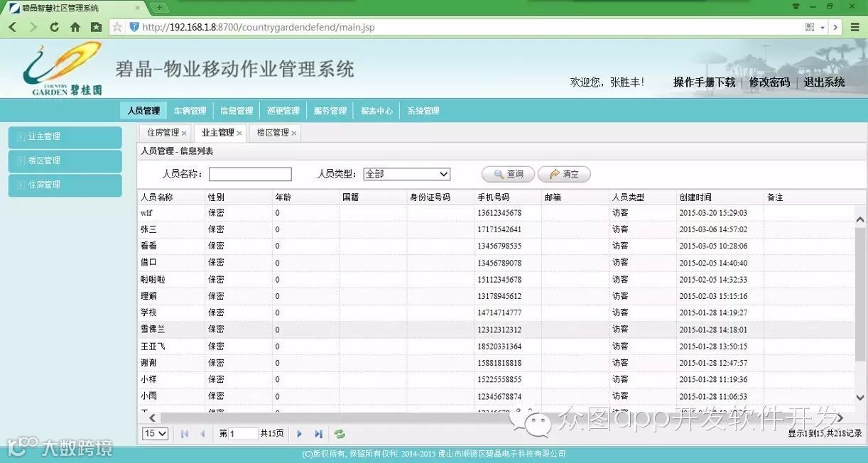Close the 住房管理 tab
This screenshot has width=868, height=463.
(x=184, y=133)
